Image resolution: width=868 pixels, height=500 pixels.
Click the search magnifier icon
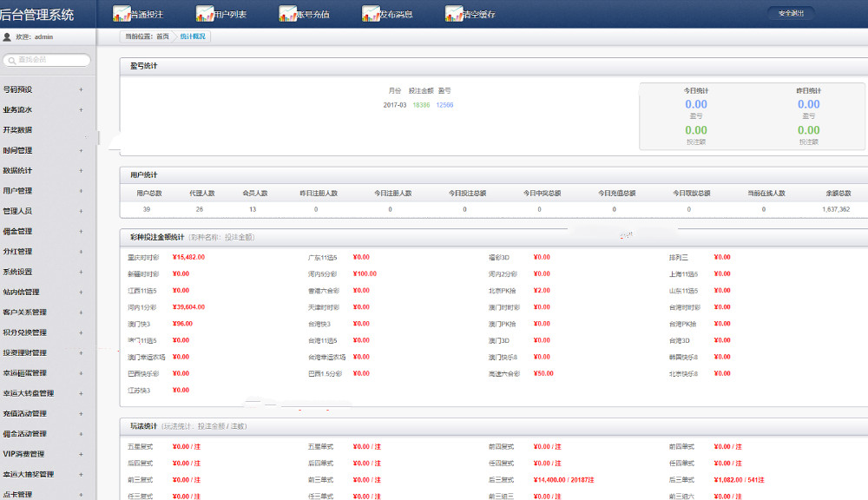tap(11, 61)
